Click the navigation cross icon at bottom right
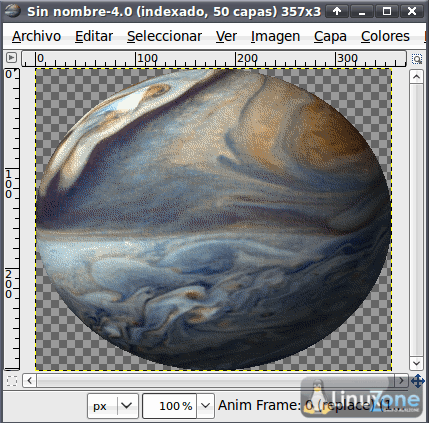 (417, 380)
